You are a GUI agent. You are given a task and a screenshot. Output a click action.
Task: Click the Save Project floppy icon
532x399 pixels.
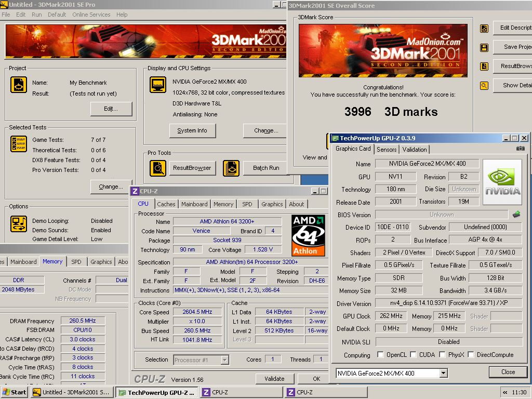(x=484, y=47)
